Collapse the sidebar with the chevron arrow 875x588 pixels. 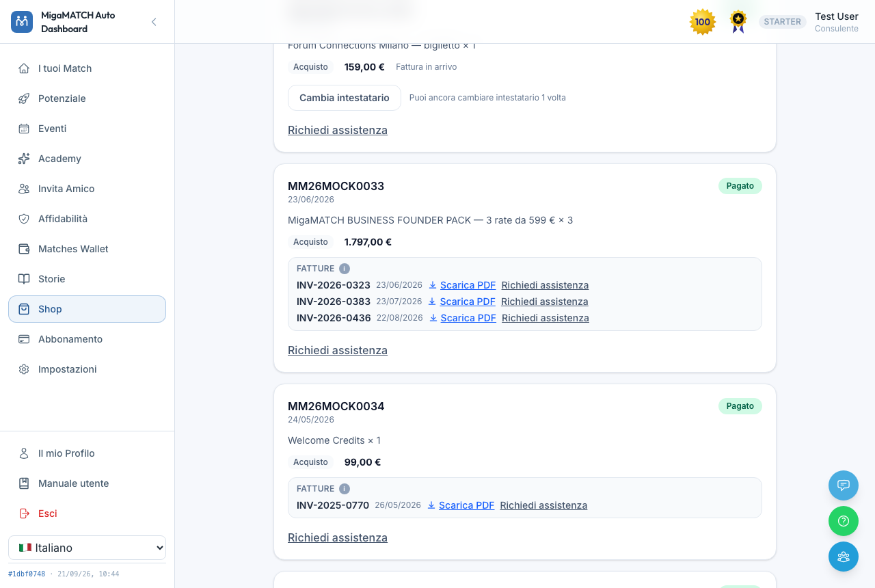click(154, 22)
